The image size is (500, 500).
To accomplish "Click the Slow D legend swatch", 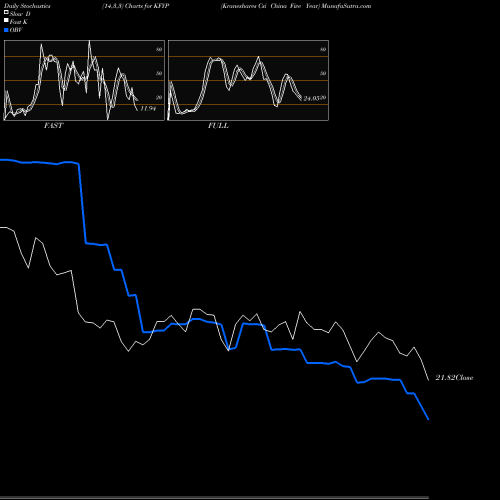I will (6, 12).
